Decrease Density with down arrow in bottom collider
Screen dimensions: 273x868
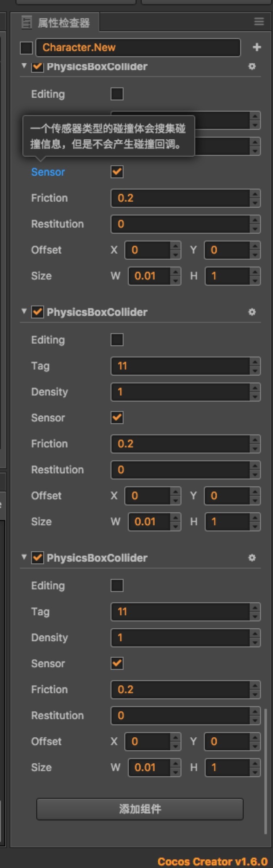[255, 643]
